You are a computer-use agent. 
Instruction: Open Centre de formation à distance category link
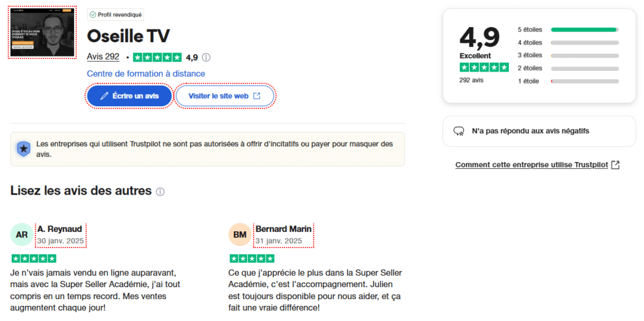point(146,74)
